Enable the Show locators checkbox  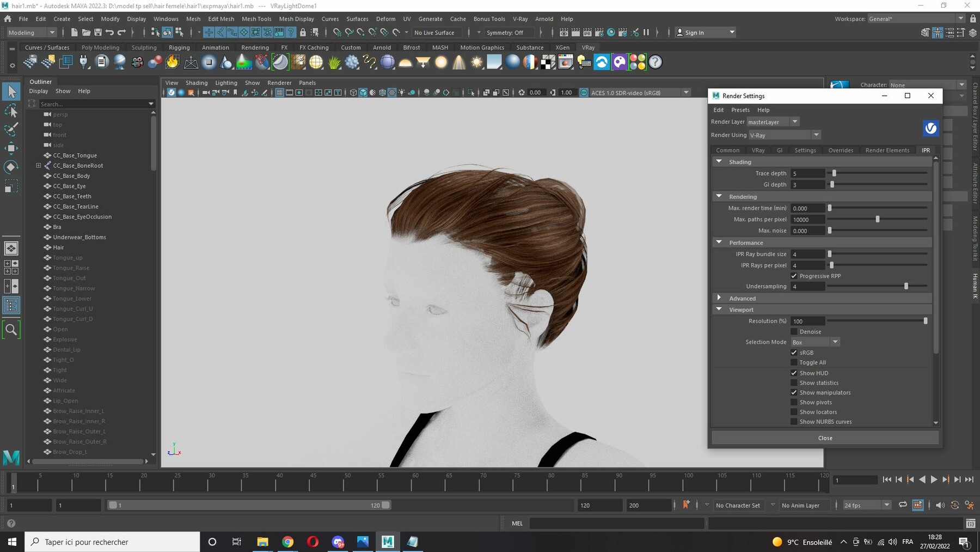click(x=794, y=413)
